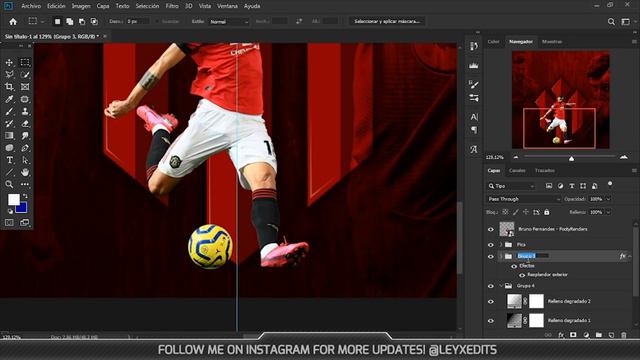Click the new adjustment layer icon
This screenshot has width=640, height=360.
pyautogui.click(x=586, y=335)
